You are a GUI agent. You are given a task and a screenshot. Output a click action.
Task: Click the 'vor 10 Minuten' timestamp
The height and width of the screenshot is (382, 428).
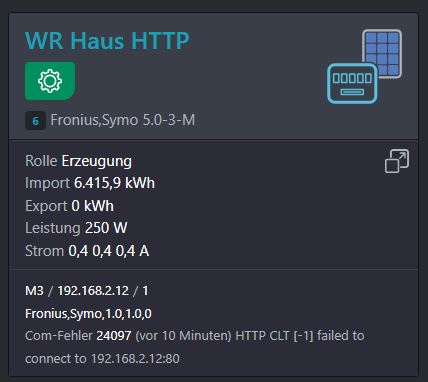183,336
